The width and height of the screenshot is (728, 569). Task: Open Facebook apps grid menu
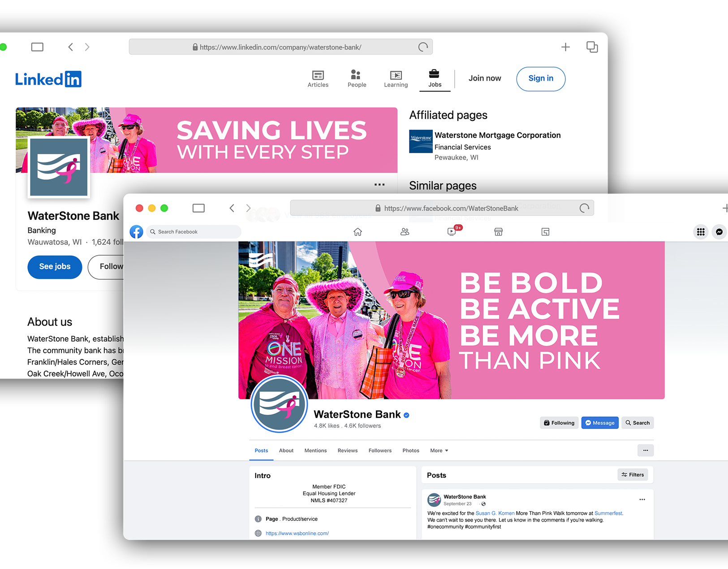point(701,232)
